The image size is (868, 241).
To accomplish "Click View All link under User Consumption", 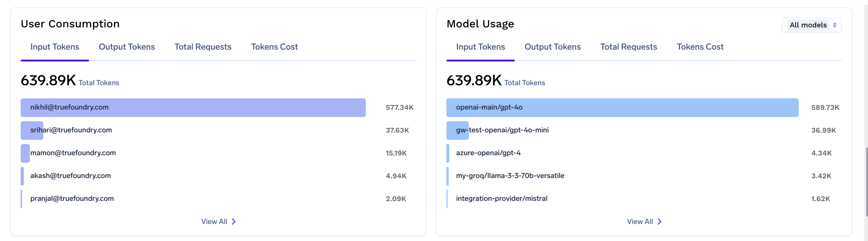I will 214,222.
